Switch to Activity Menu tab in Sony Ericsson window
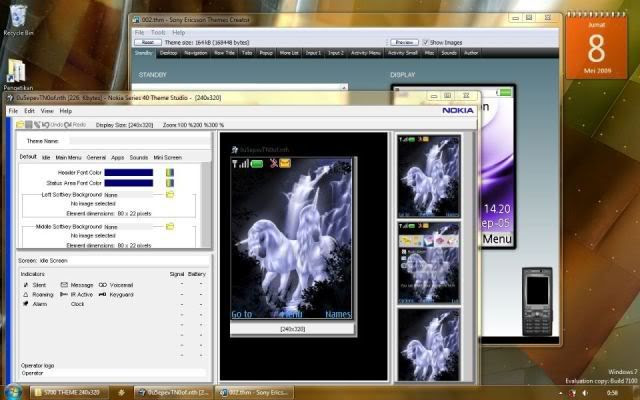 click(x=366, y=53)
